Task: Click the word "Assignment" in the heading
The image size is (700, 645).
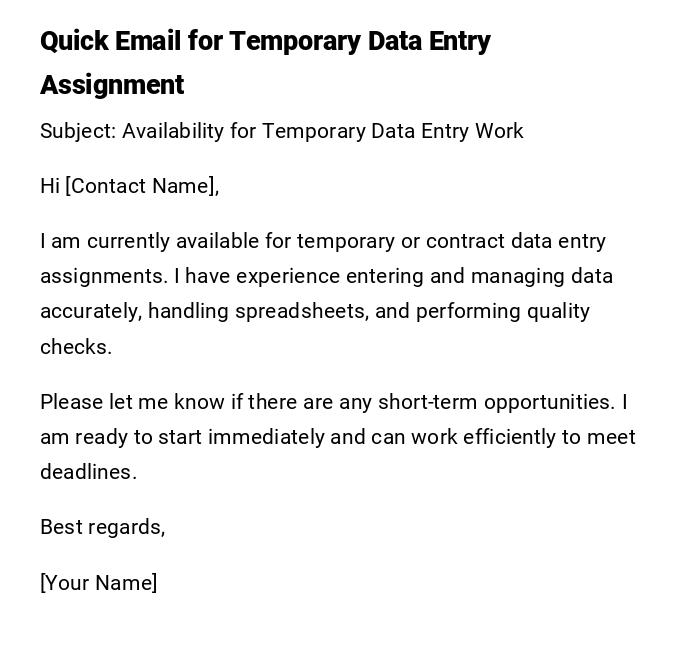Action: (x=112, y=85)
